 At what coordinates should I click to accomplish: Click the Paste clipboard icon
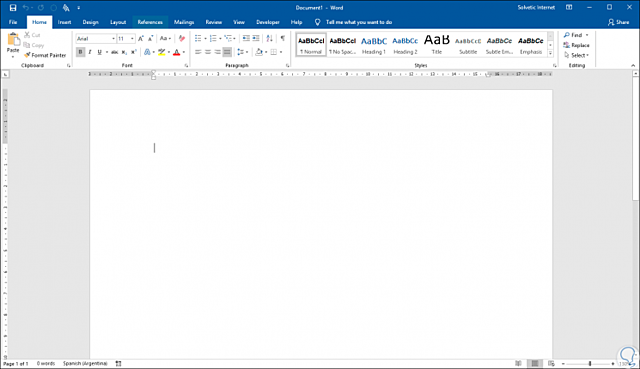point(13,39)
